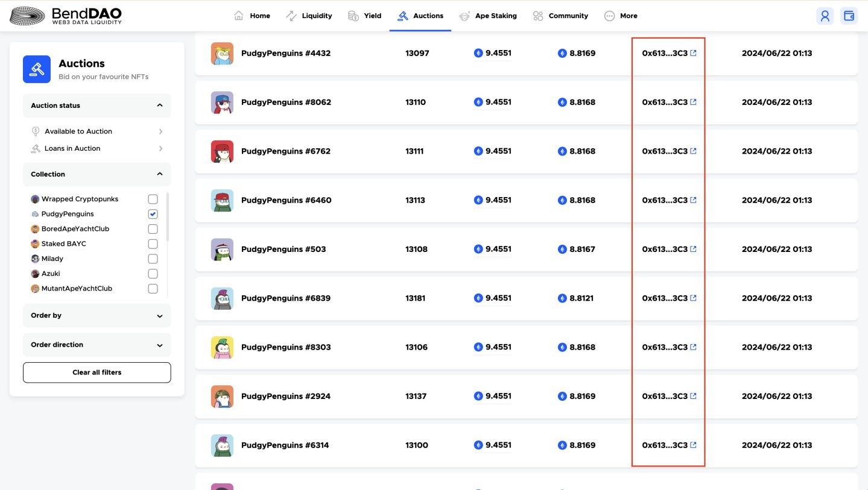The image size is (868, 490).
Task: Check the MutantApeYachtClub checkbox
Action: pyautogui.click(x=153, y=289)
